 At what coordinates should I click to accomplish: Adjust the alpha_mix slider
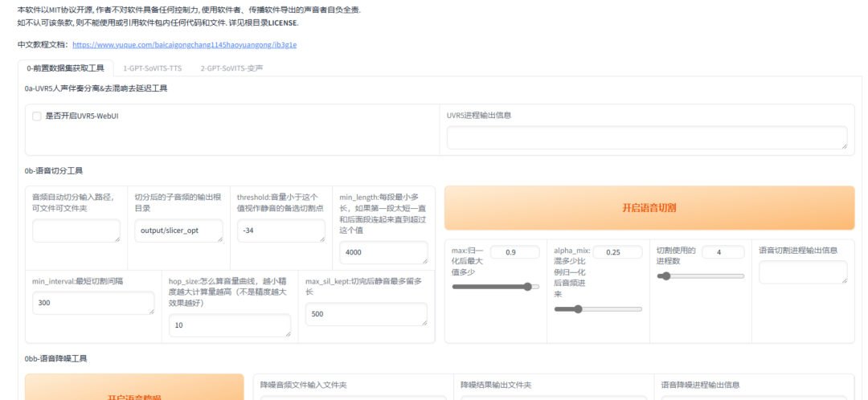(x=598, y=309)
